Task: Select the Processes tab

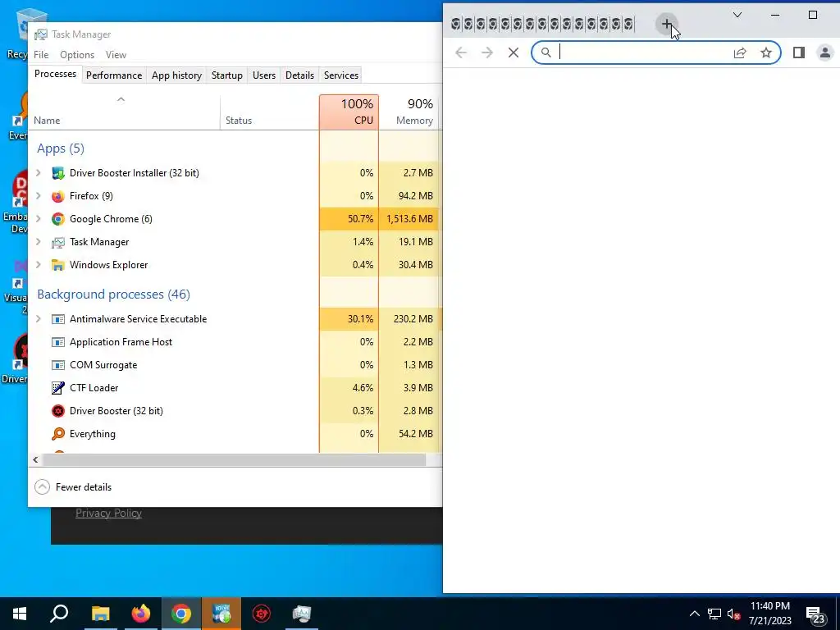Action: (x=55, y=74)
